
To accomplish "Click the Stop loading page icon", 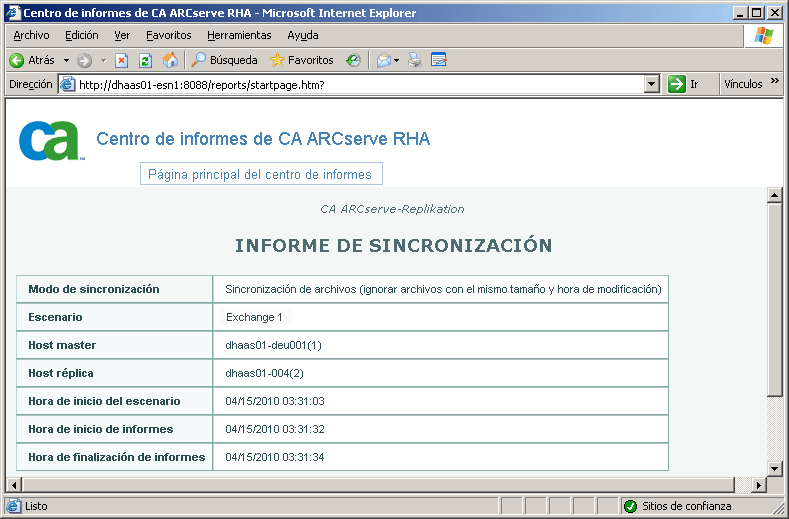I will pos(121,60).
